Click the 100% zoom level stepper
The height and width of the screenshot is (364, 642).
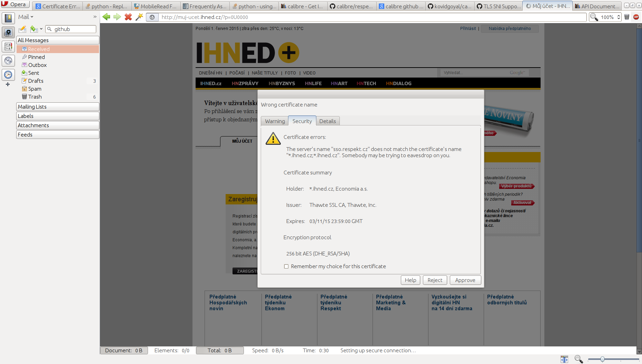point(619,17)
